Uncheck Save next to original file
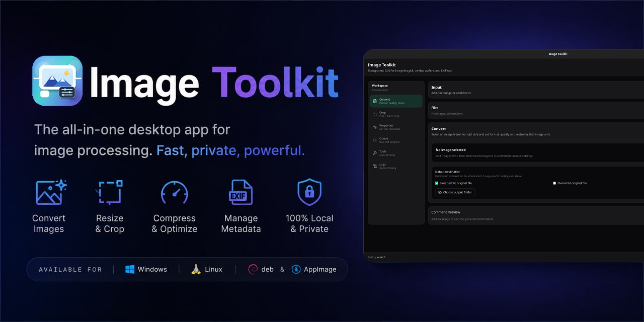The height and width of the screenshot is (322, 644). 437,183
